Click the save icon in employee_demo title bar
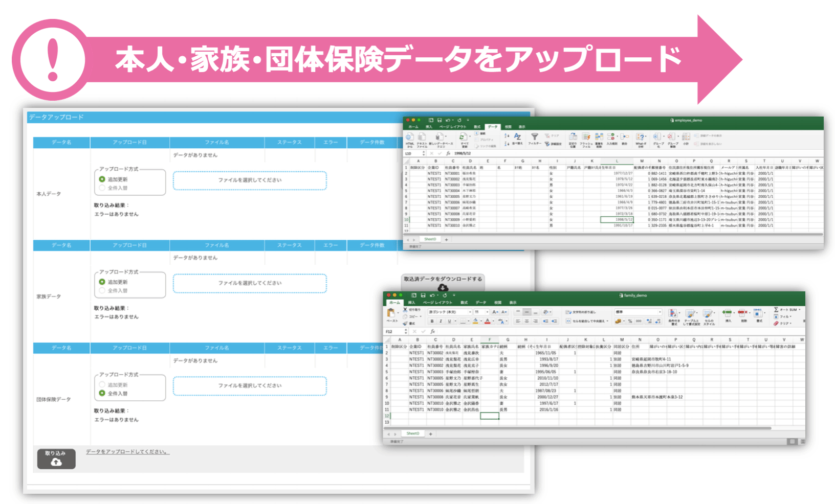 (x=439, y=120)
